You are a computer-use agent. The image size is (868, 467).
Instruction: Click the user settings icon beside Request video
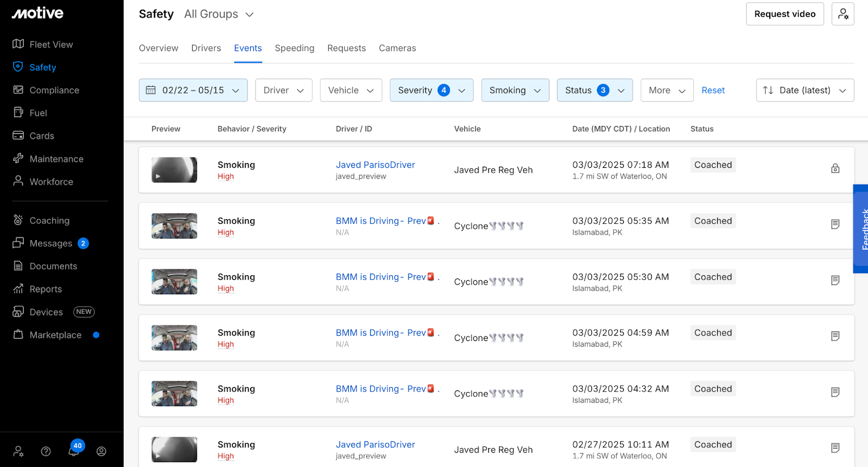[843, 14]
